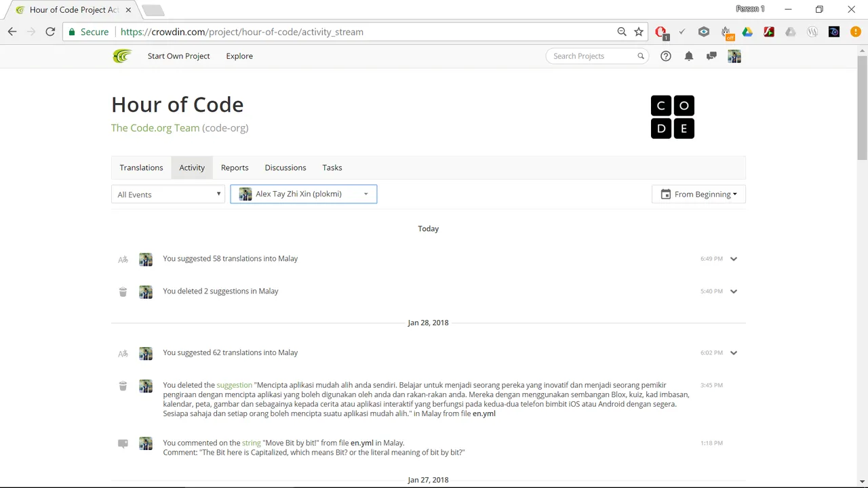Expand the deleted 2 suggestions entry

click(x=734, y=291)
